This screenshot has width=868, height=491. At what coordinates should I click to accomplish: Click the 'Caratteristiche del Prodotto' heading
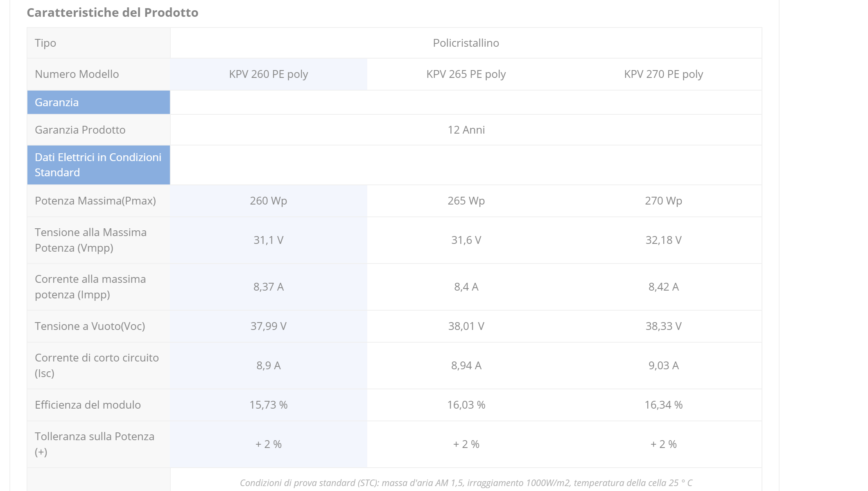click(x=113, y=13)
